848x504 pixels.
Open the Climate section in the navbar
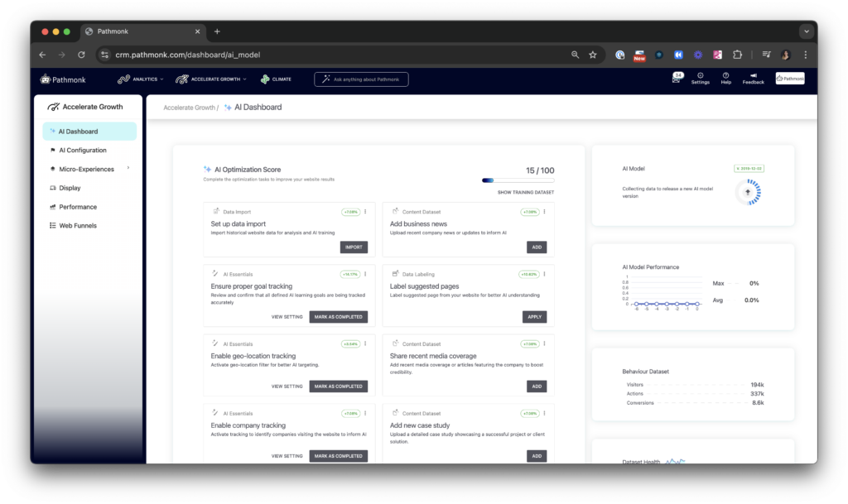(276, 79)
